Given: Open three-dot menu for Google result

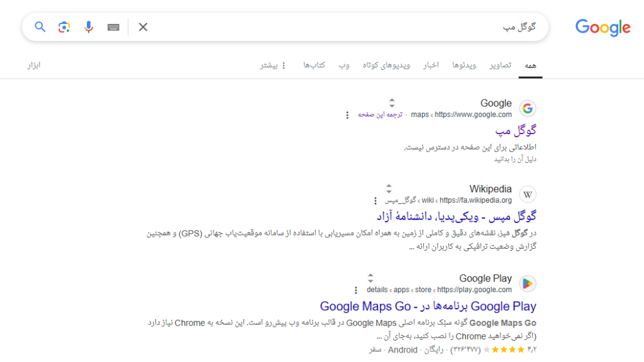Looking at the screenshot, I should pos(347,115).
